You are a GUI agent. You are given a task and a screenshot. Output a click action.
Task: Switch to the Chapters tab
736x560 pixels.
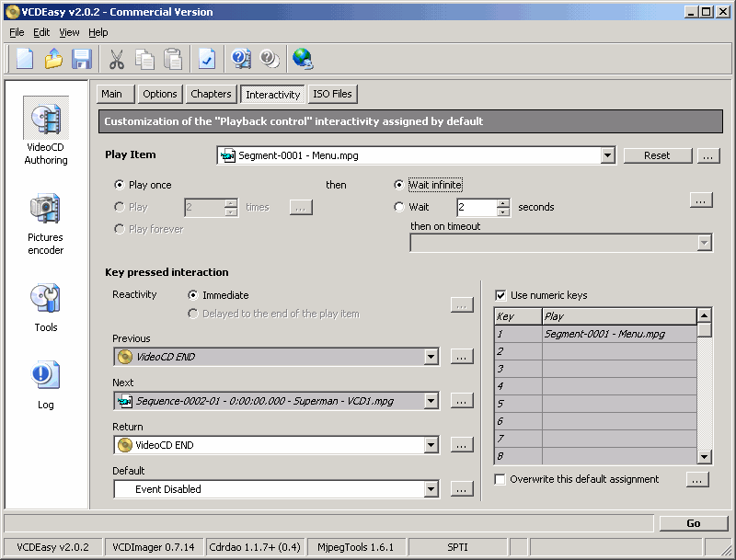click(211, 94)
